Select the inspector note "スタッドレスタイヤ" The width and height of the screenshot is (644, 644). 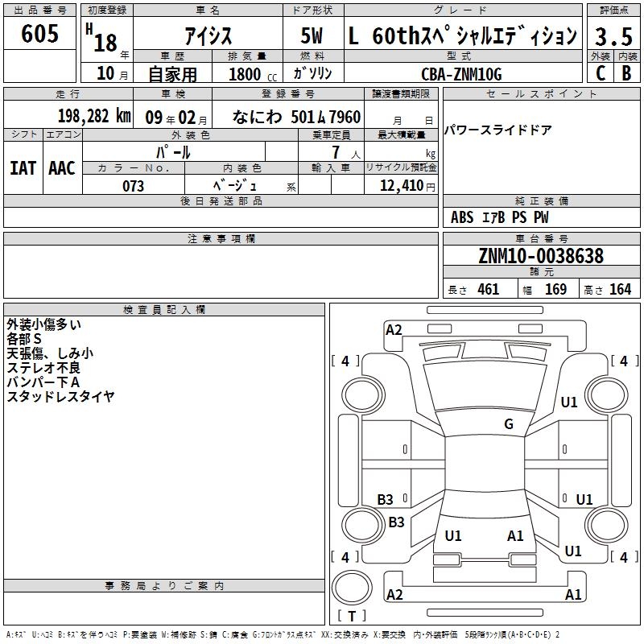(60, 396)
